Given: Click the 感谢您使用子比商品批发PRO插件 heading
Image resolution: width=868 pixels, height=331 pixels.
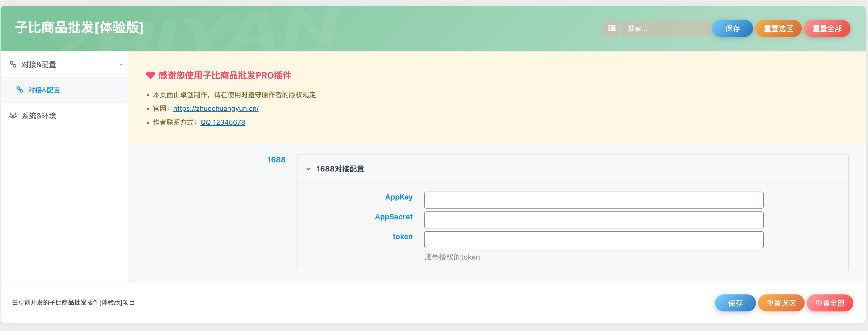Looking at the screenshot, I should pyautogui.click(x=225, y=75).
